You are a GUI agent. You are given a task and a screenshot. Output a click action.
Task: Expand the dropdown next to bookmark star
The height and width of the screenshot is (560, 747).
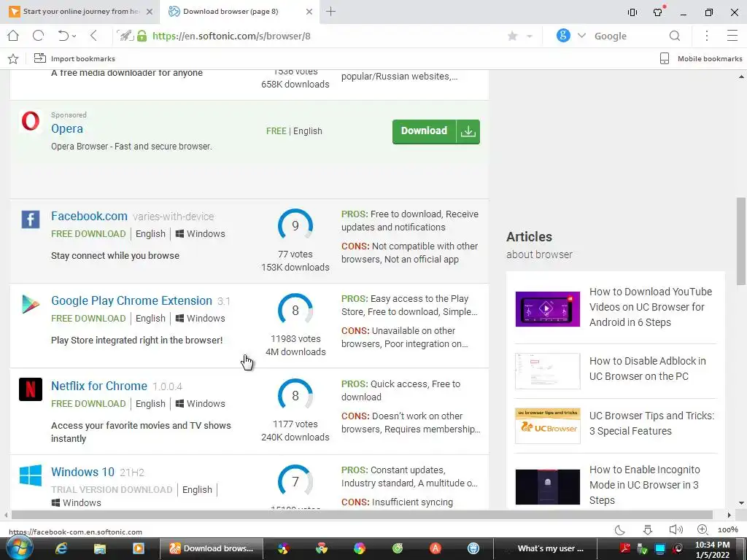pyautogui.click(x=530, y=36)
